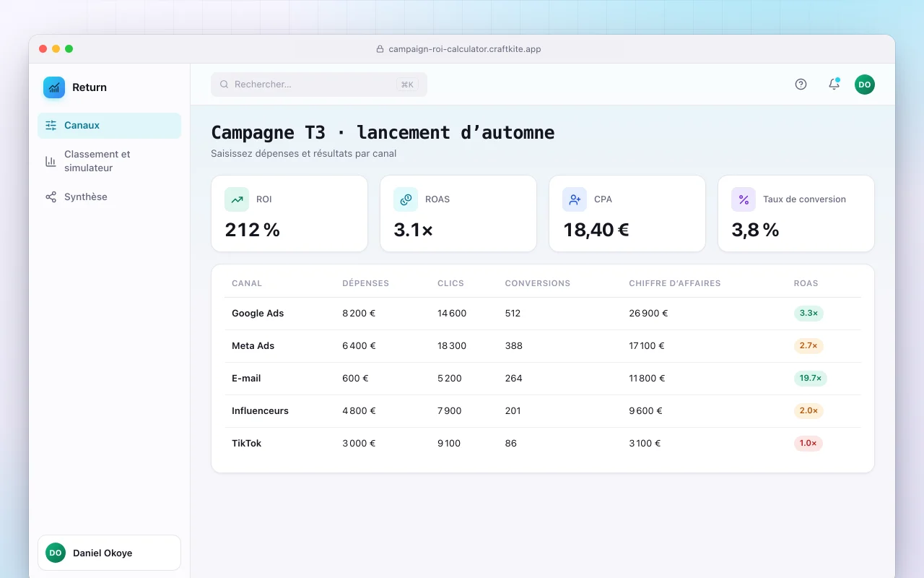The height and width of the screenshot is (578, 924).
Task: Click the CLICS column header
Action: (x=451, y=283)
